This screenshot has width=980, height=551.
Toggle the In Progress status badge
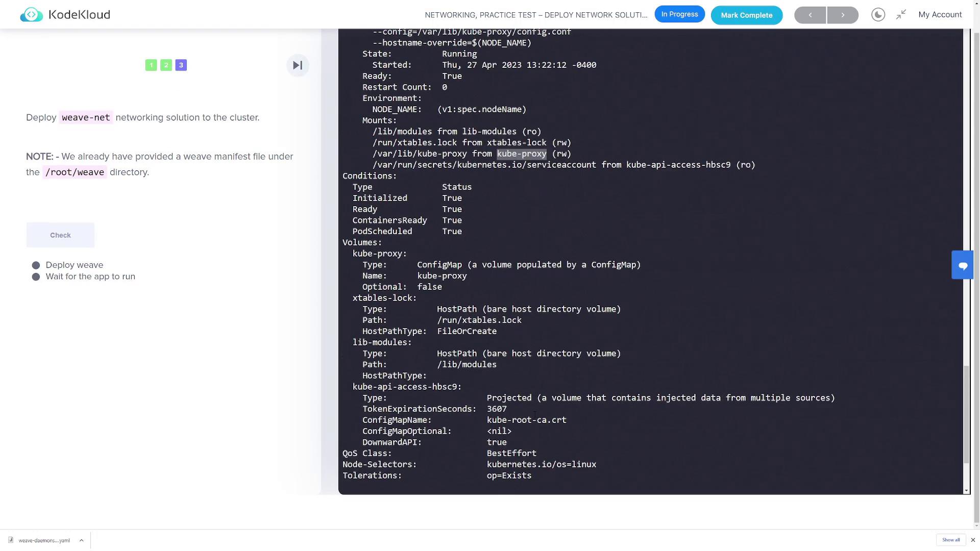click(x=679, y=14)
